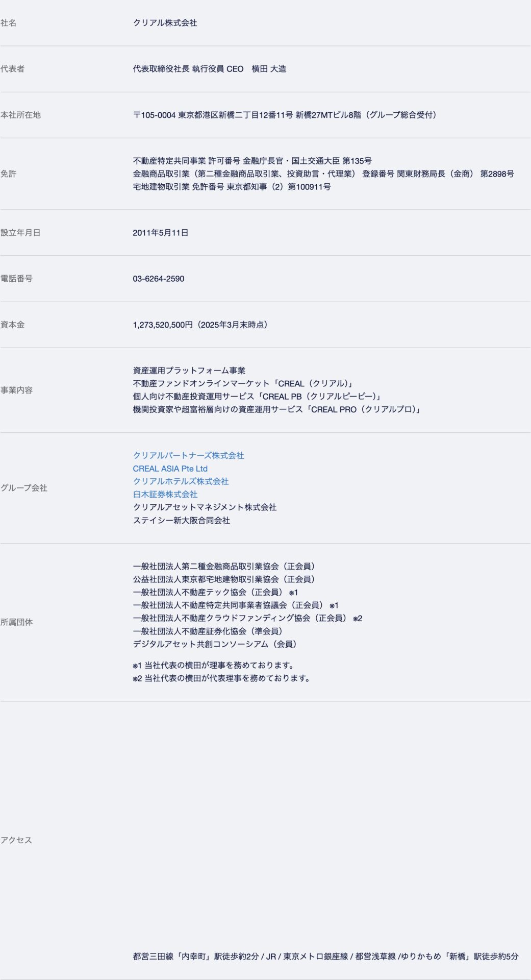Click the 都営三田線 内幸町 access directions text
Screen dimensions: 531x980
pos(325,957)
